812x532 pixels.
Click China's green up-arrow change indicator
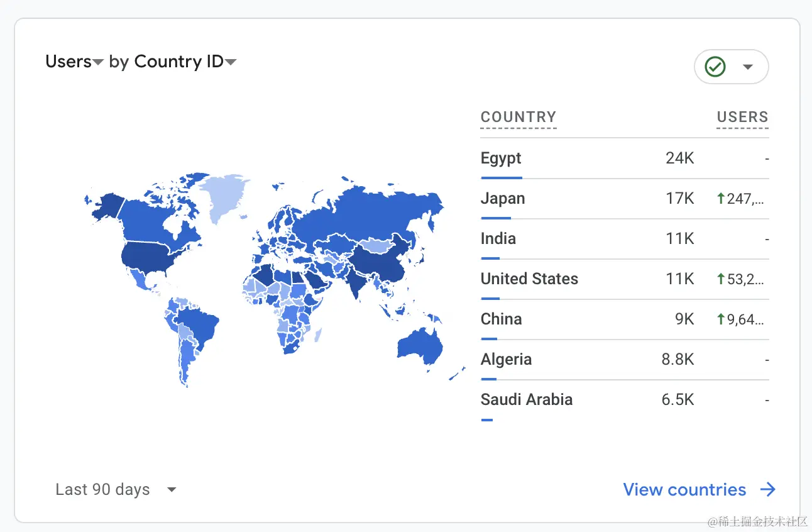pos(721,319)
